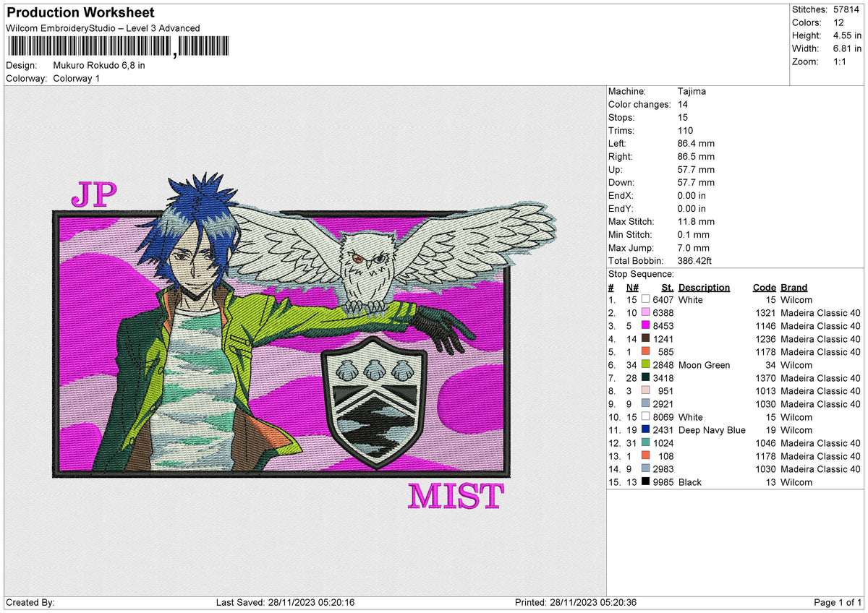Click the Production Worksheet title
This screenshot has height=613, width=868.
tap(80, 13)
